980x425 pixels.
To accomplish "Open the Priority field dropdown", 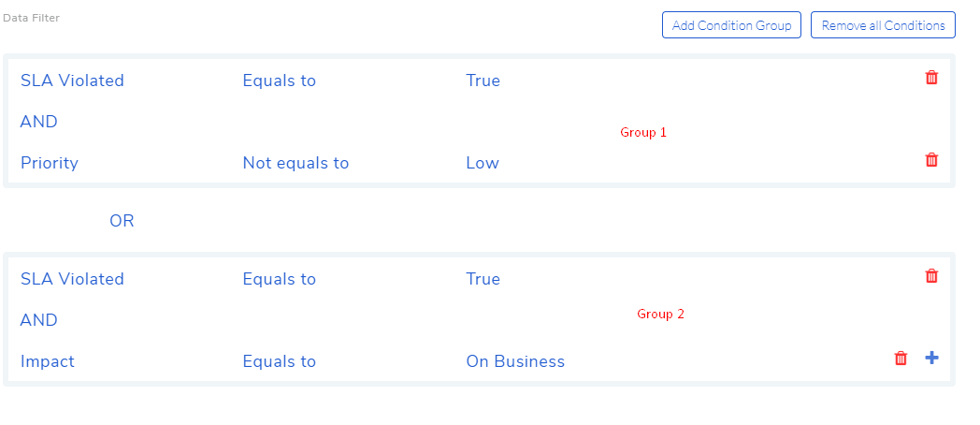I will (50, 163).
